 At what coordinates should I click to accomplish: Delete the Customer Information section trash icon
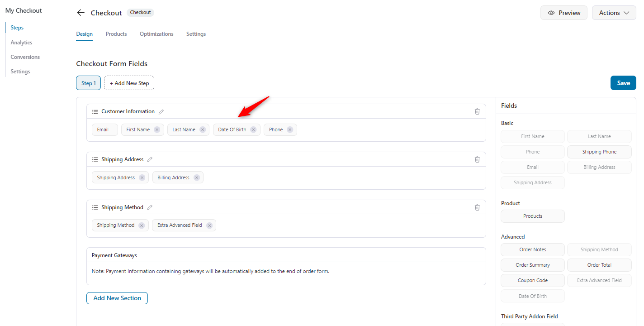click(x=477, y=111)
